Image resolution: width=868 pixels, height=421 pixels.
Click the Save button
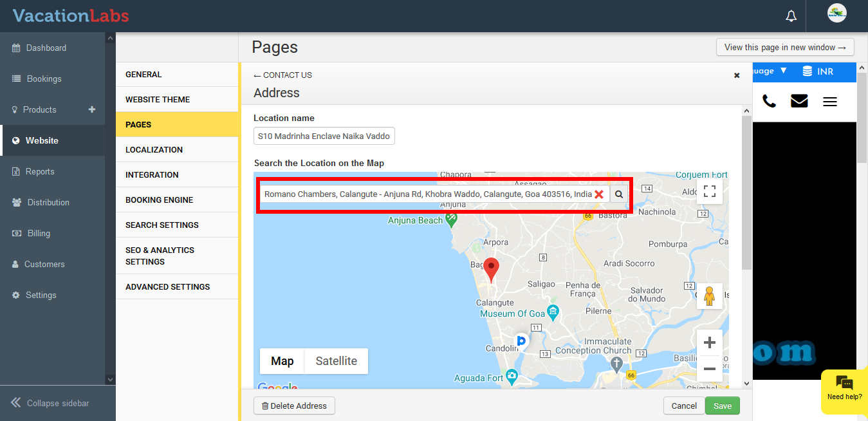click(x=722, y=406)
